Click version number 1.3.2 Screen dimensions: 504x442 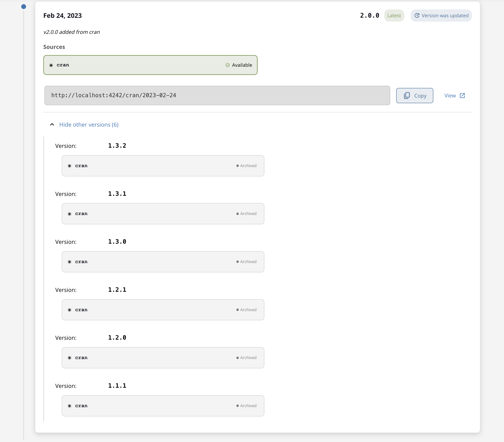(x=117, y=146)
